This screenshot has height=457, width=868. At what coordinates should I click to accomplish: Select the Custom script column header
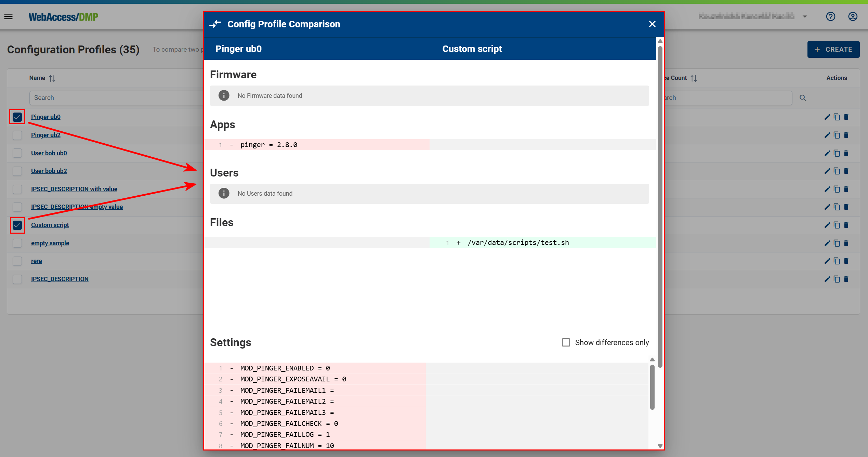pos(472,49)
